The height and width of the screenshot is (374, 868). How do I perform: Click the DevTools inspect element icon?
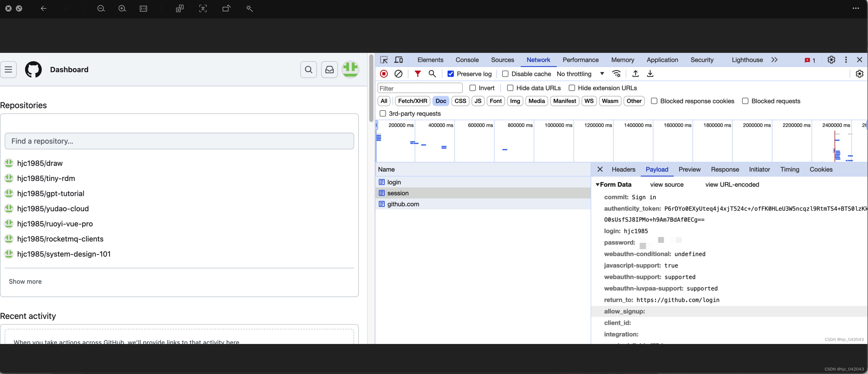(384, 60)
